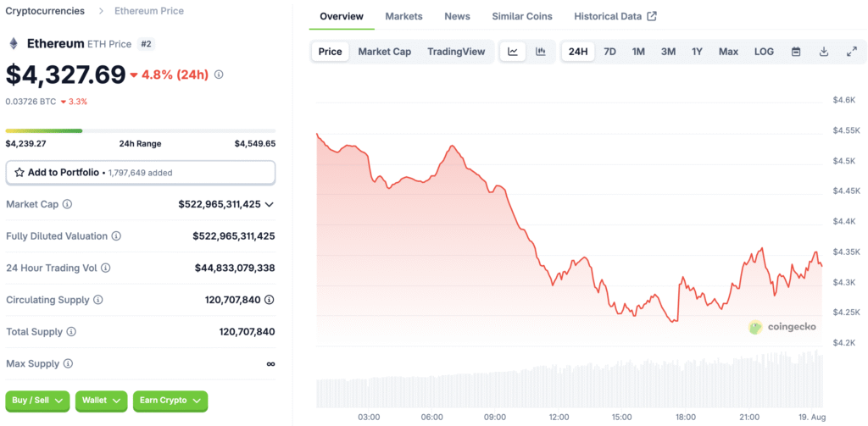Click the 24h Range progress bar
The height and width of the screenshot is (426, 868).
pos(141,130)
